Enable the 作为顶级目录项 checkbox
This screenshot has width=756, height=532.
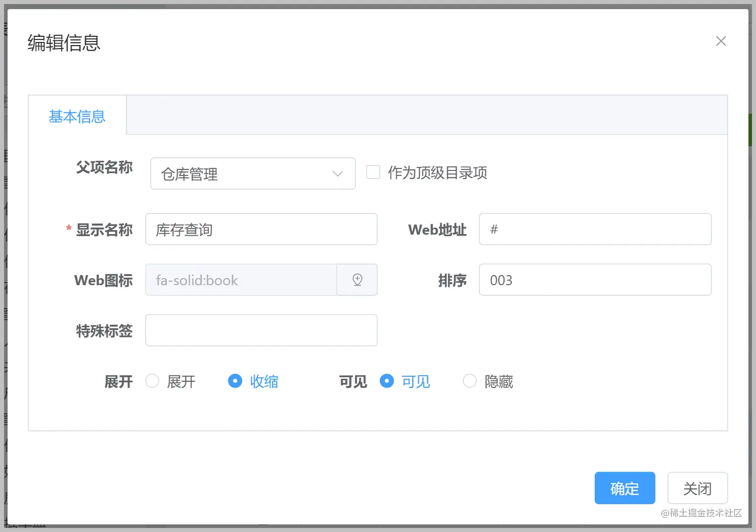[x=373, y=172]
